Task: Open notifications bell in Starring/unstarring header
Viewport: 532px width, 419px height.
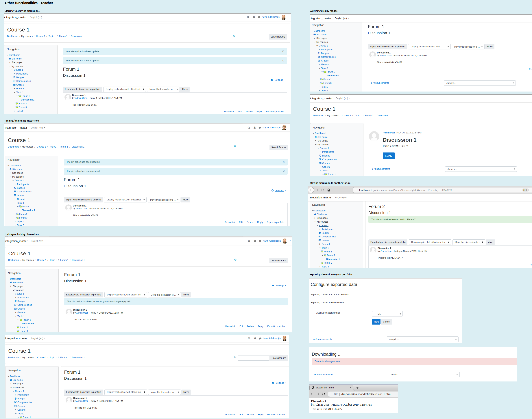Action: 254,17
